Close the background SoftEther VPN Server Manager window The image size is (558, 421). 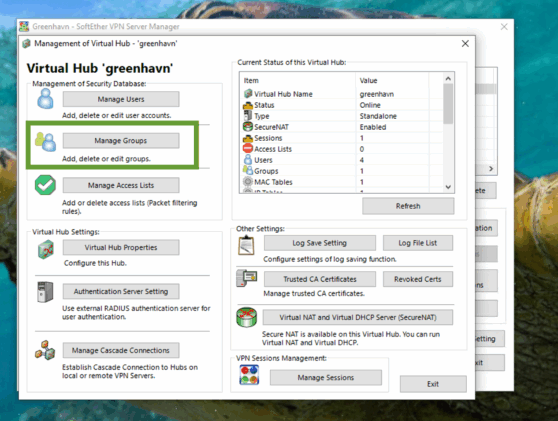tap(504, 27)
